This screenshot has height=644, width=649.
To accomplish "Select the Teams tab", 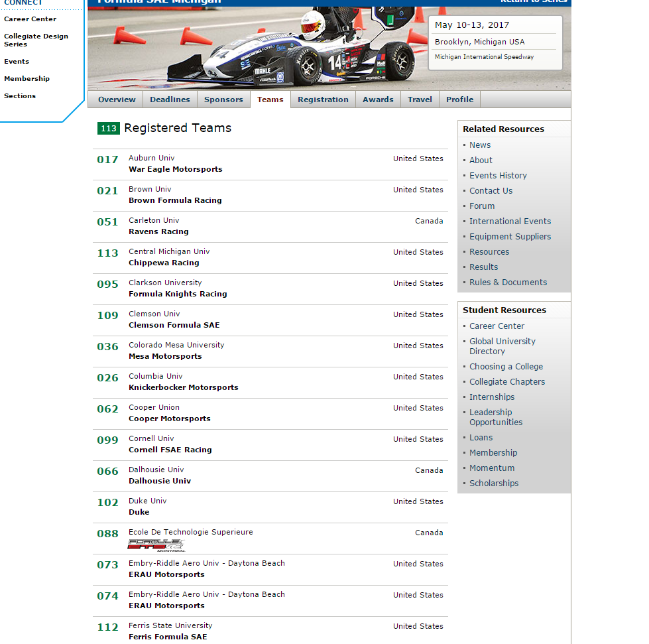I will tap(270, 99).
